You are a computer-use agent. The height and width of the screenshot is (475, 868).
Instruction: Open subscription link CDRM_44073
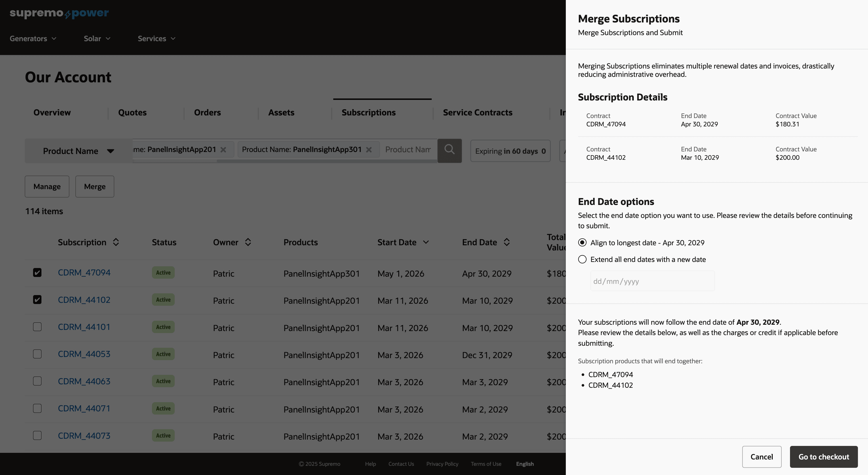click(84, 436)
